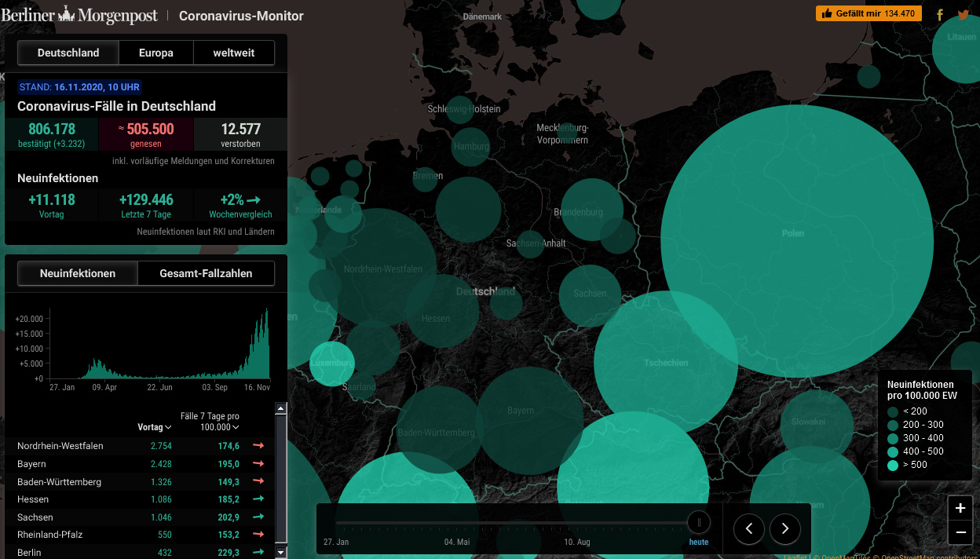
Task: Open the Leaflet attribution link
Action: (x=793, y=556)
